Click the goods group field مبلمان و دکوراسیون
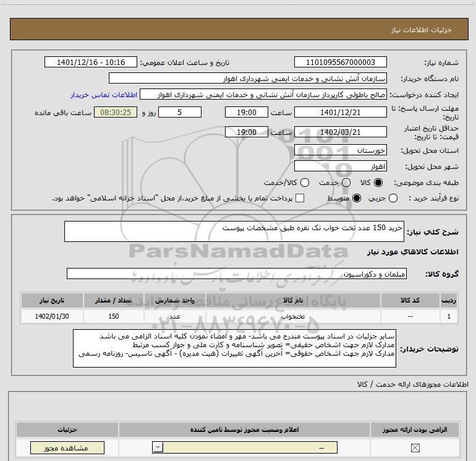The width and height of the screenshot is (476, 461). click(237, 274)
